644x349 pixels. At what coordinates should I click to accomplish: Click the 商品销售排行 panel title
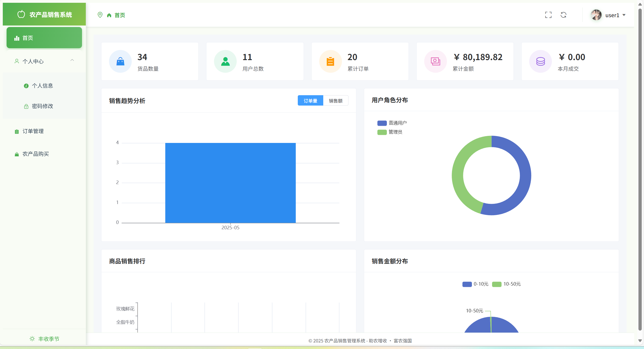127,261
